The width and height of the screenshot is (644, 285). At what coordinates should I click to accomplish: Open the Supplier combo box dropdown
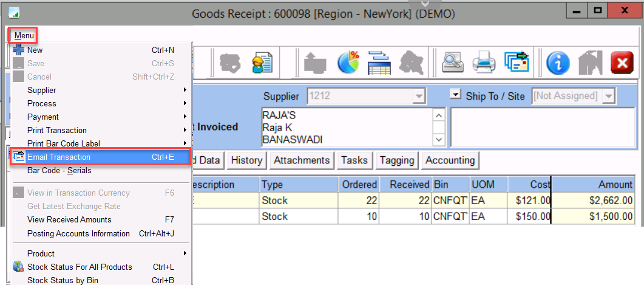[418, 96]
